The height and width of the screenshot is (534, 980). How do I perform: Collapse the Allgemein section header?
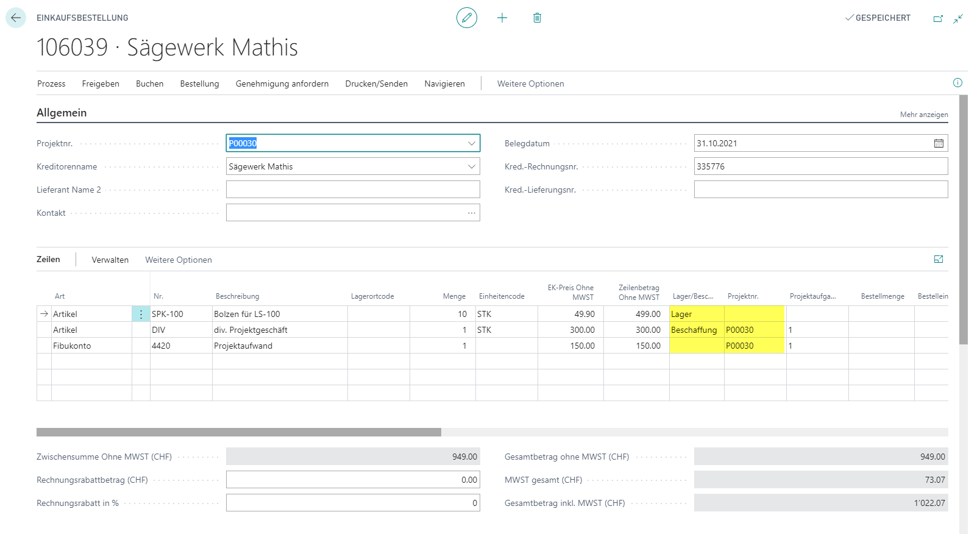click(62, 113)
